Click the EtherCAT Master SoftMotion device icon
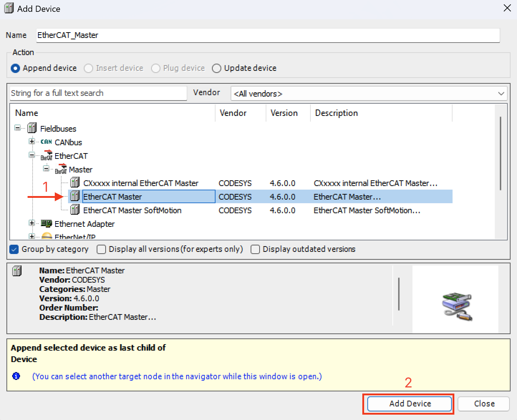This screenshot has height=420, width=517. [x=75, y=210]
